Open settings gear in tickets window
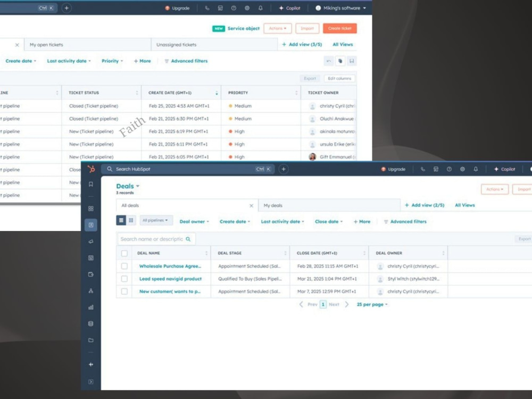 coord(247,8)
